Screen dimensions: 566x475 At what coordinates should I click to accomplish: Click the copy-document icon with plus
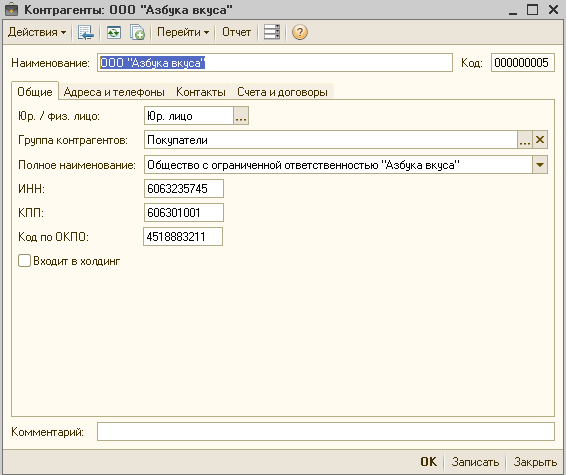point(137,32)
